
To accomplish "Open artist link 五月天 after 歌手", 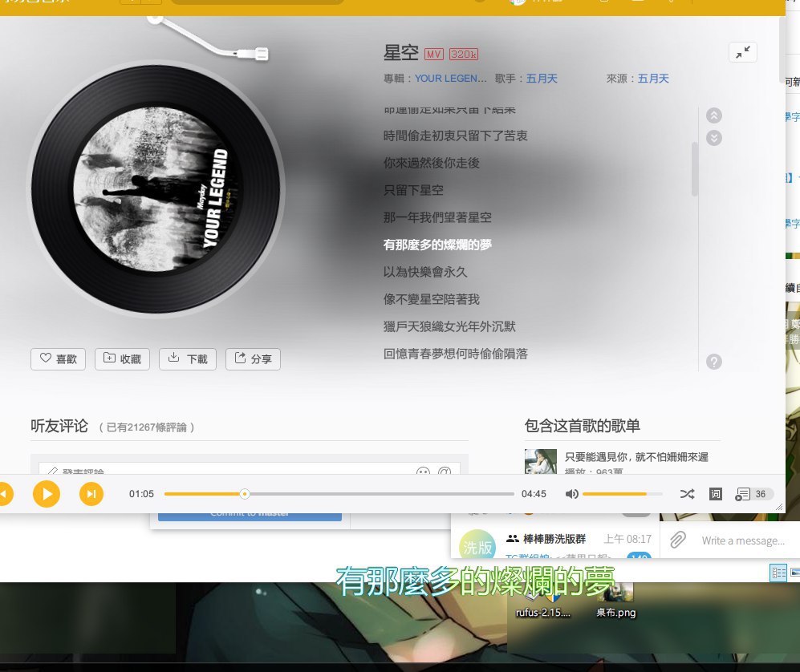I will pyautogui.click(x=542, y=79).
